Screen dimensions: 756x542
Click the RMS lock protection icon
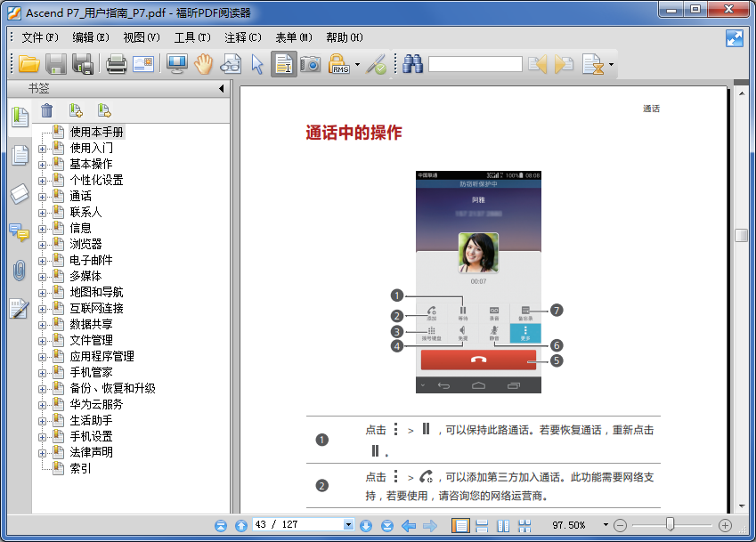pyautogui.click(x=339, y=64)
